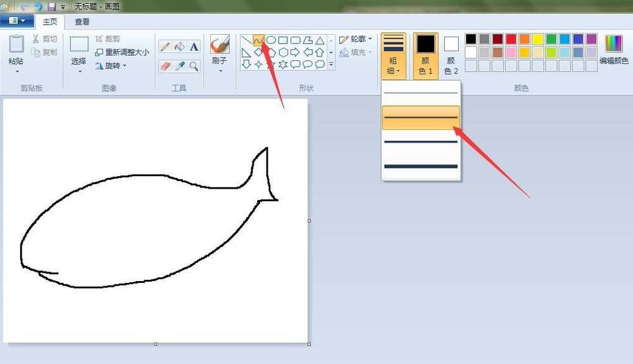This screenshot has width=633, height=364.
Task: Select the Magnifier tool
Action: (x=194, y=66)
